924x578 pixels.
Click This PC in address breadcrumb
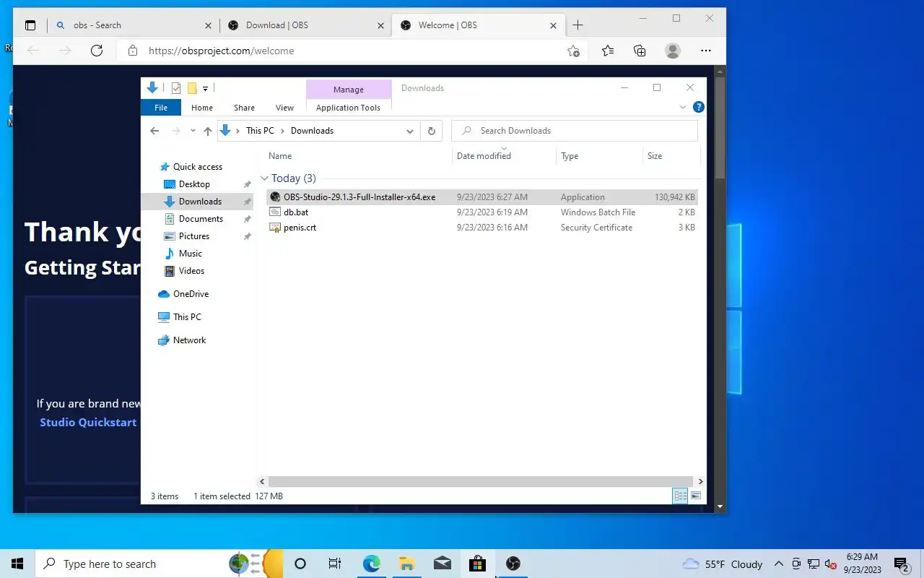260,131
